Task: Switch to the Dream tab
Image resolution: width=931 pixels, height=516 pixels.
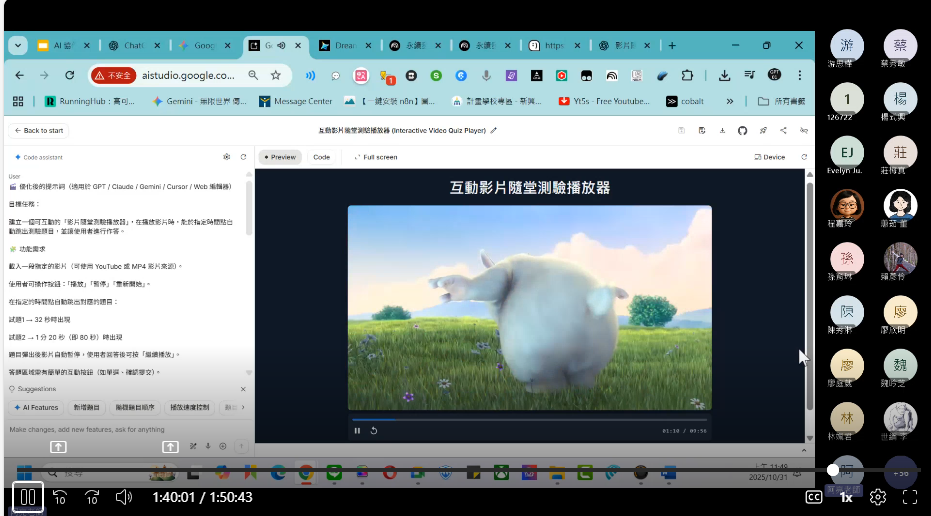Action: [x=344, y=46]
